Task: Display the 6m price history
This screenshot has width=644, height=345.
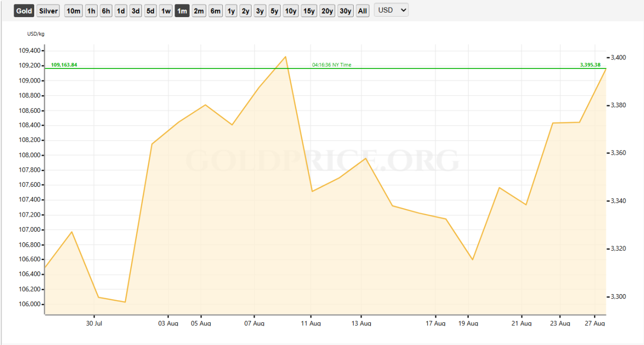Action: 215,11
